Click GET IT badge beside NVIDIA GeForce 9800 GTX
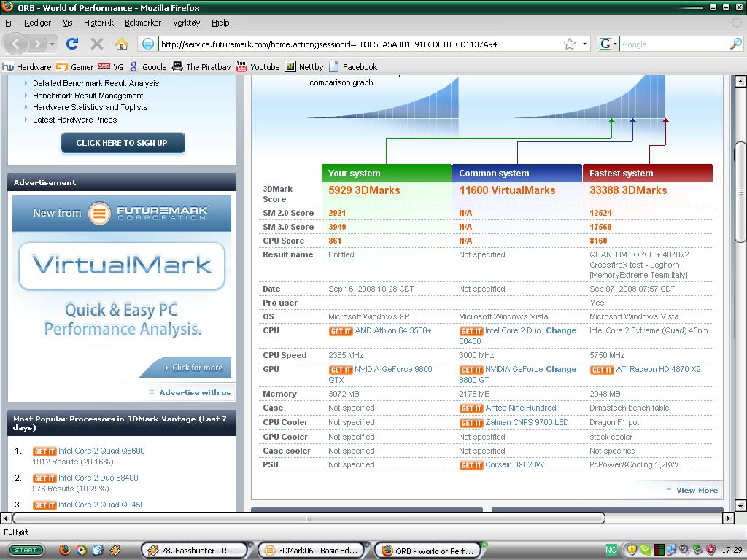The height and width of the screenshot is (560, 747). (341, 370)
